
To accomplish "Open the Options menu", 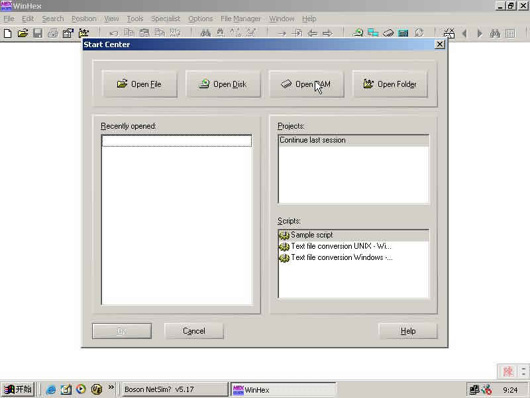I will 200,19.
